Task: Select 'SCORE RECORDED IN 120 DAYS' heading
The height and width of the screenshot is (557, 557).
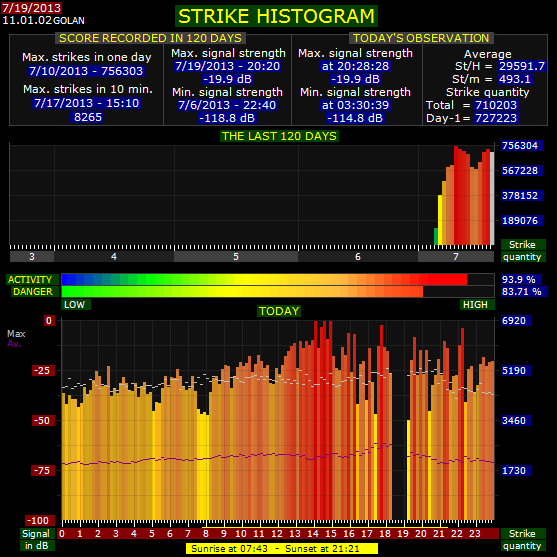Action: click(x=150, y=38)
